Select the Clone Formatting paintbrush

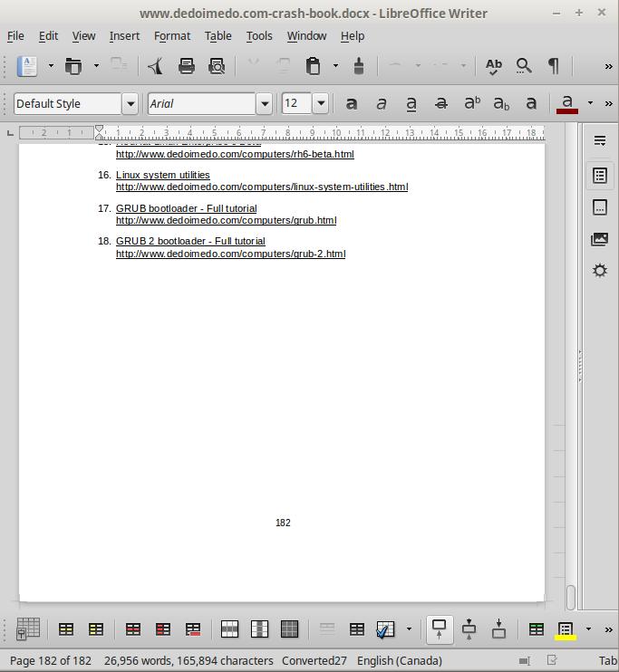(x=359, y=66)
